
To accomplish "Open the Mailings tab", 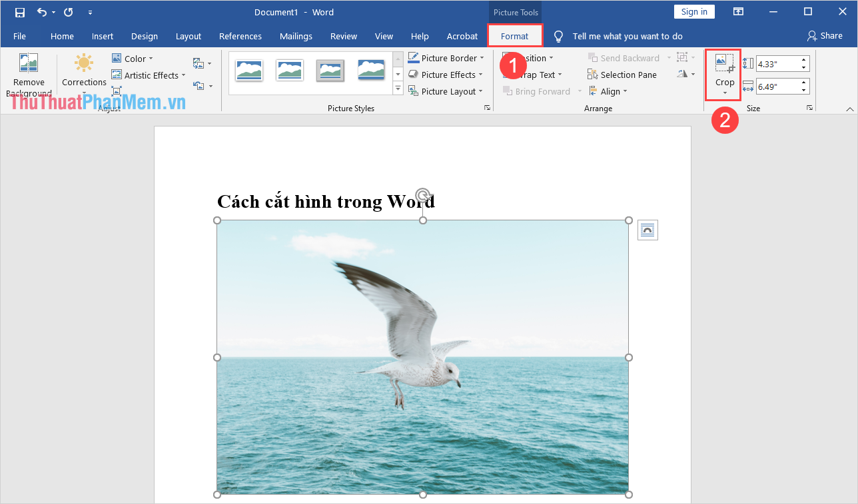I will [x=296, y=36].
